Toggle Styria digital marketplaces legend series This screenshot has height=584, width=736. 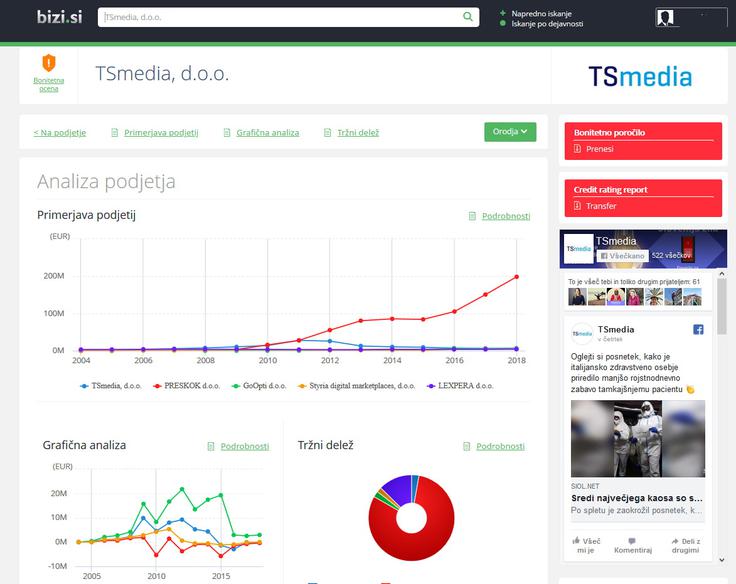click(x=357, y=386)
